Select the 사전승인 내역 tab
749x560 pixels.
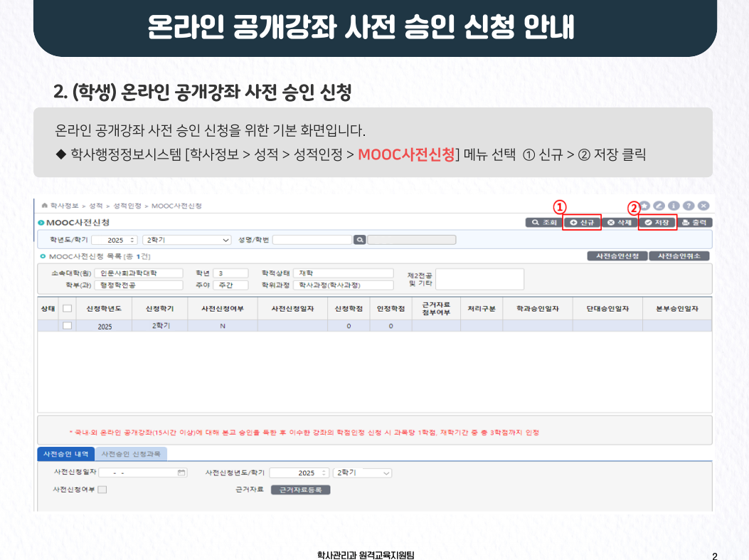pos(65,454)
